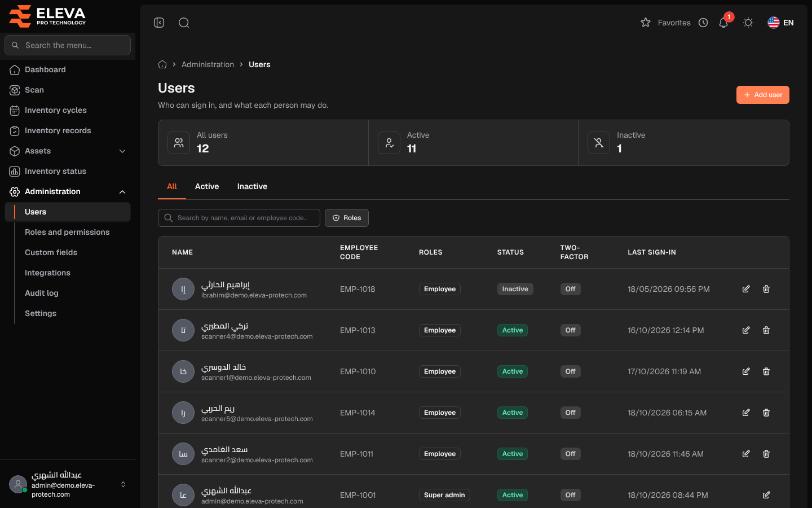Image resolution: width=812 pixels, height=508 pixels.
Task: Edit user EMP-1010
Action: (x=746, y=371)
